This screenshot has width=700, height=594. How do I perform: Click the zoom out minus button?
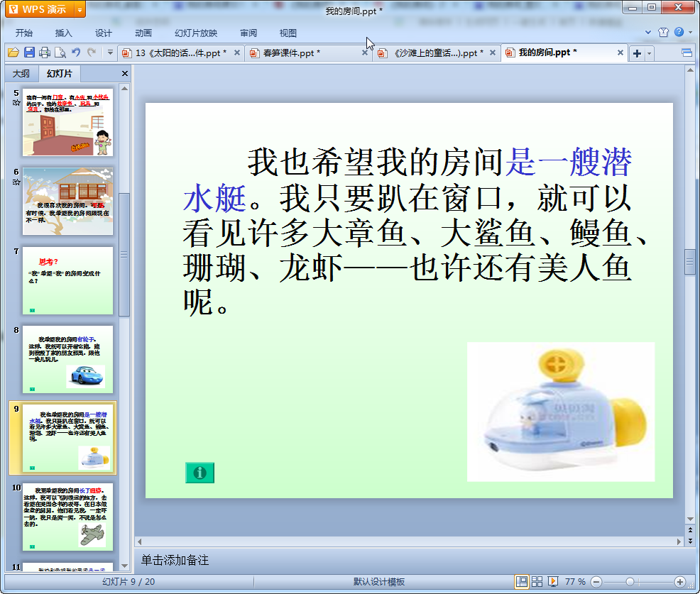tap(596, 581)
